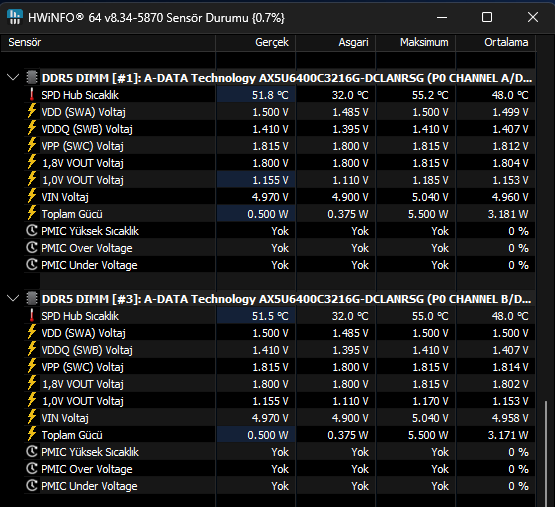Screen dimensions: 555x507
Task: Maximize the HWiNFO sensor window
Action: pyautogui.click(x=487, y=17)
